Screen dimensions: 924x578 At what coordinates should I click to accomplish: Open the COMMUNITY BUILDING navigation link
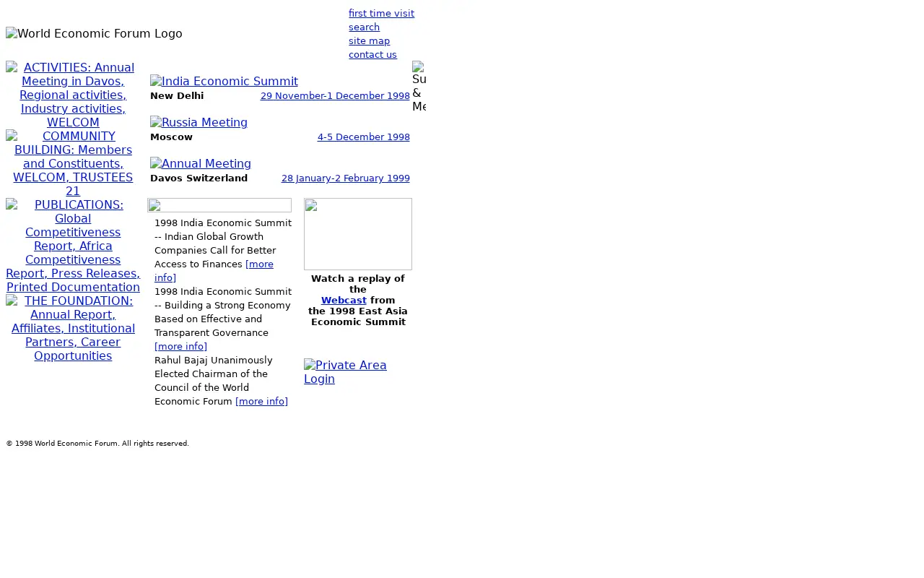(73, 164)
